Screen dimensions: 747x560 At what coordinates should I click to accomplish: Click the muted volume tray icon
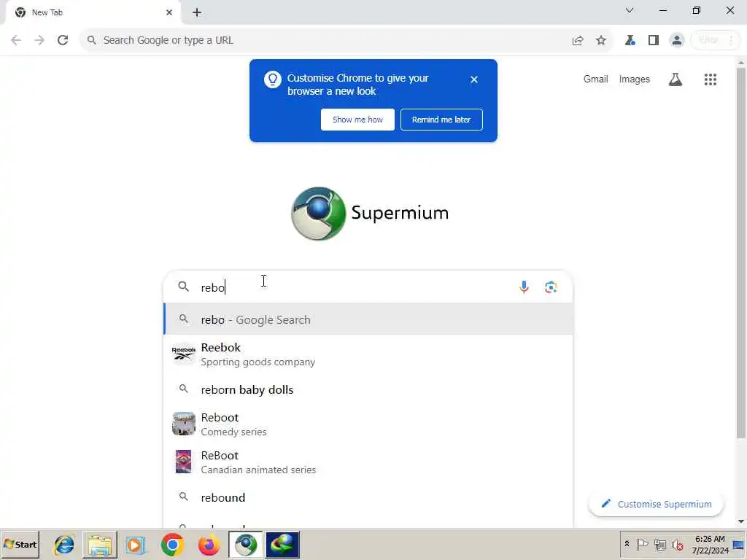tap(677, 544)
